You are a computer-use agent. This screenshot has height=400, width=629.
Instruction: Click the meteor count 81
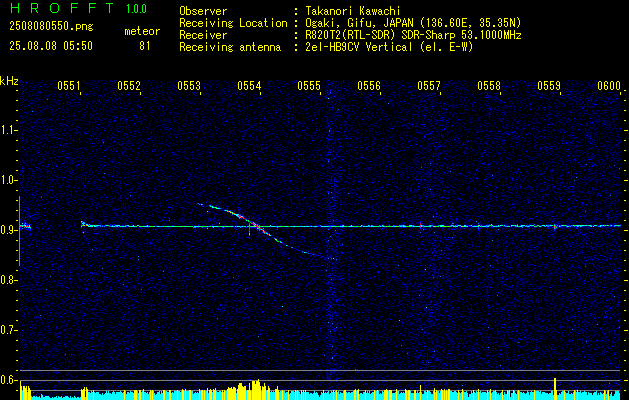click(145, 46)
